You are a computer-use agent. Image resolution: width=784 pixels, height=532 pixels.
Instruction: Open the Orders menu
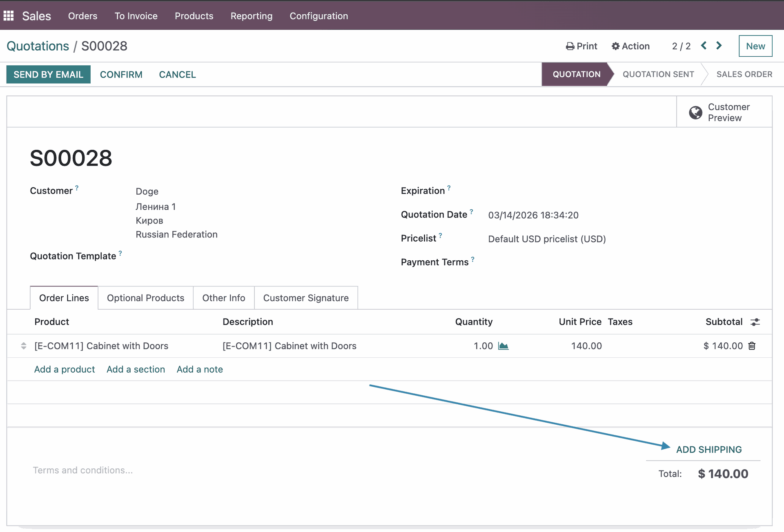pos(82,16)
